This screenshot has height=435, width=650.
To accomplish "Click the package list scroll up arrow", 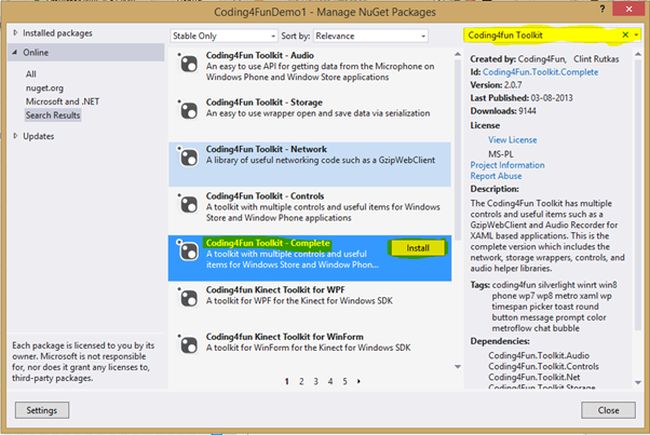I will click(x=458, y=54).
